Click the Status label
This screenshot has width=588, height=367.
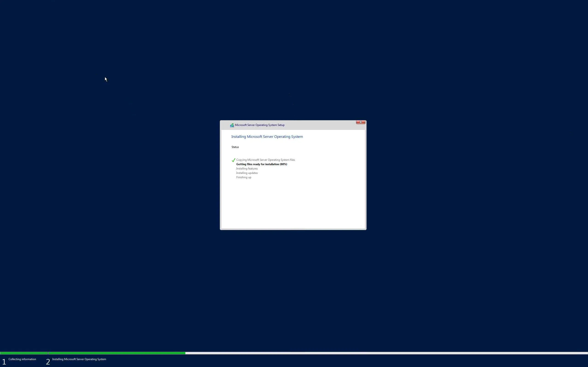(235, 147)
